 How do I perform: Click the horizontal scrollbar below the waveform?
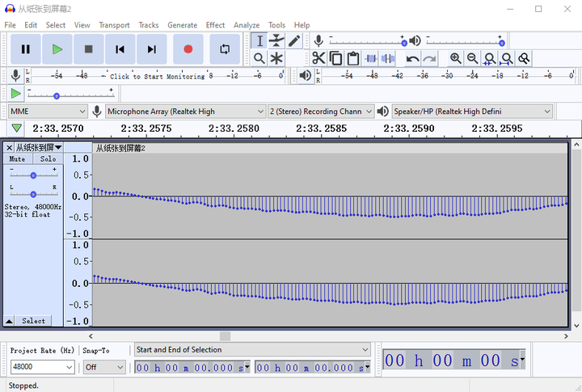tap(225, 336)
